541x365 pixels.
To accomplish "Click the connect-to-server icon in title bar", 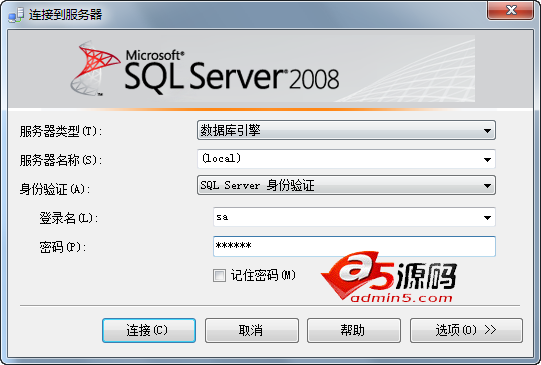I will 16,15.
